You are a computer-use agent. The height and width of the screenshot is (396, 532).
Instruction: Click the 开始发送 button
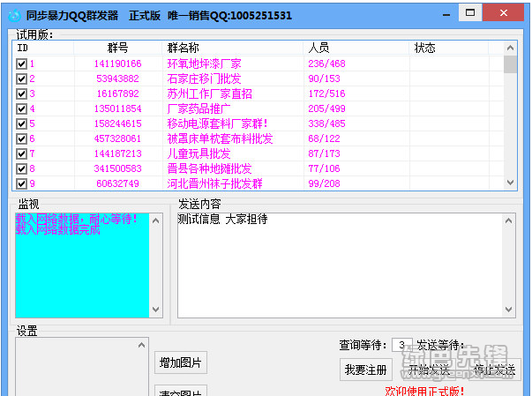(x=428, y=370)
